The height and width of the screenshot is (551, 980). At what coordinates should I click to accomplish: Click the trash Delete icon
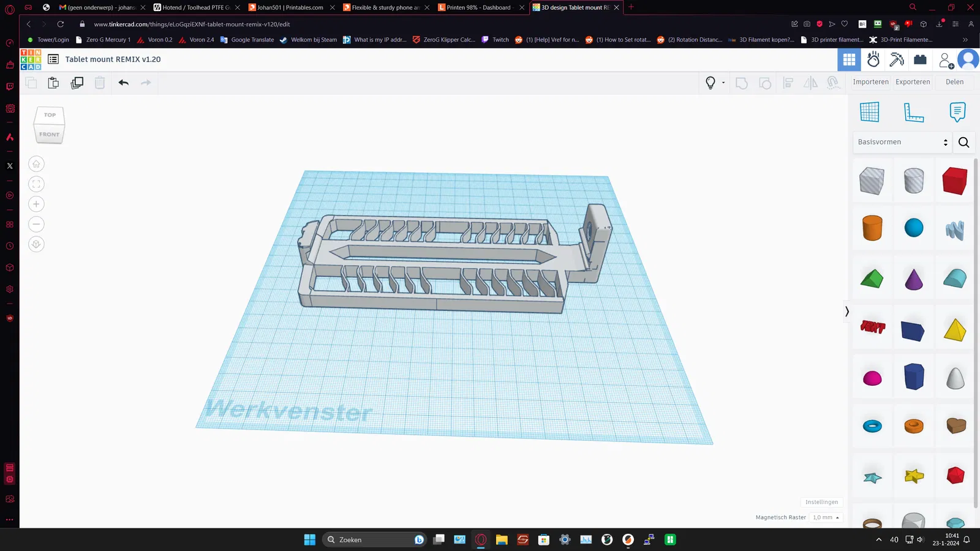click(x=100, y=83)
